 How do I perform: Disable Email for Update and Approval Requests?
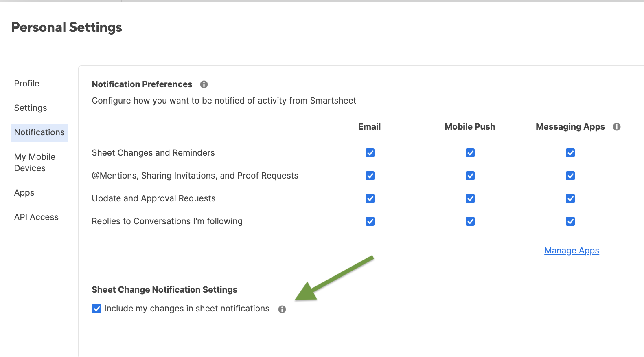click(x=370, y=198)
